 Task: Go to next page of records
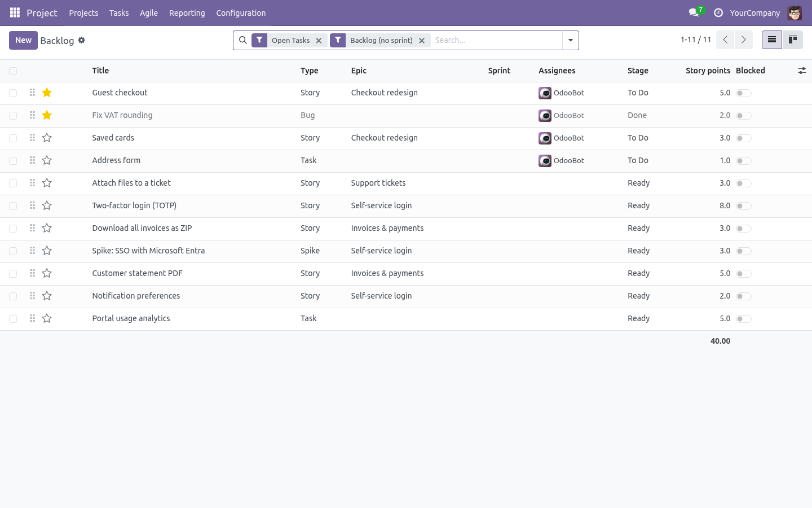click(x=744, y=40)
